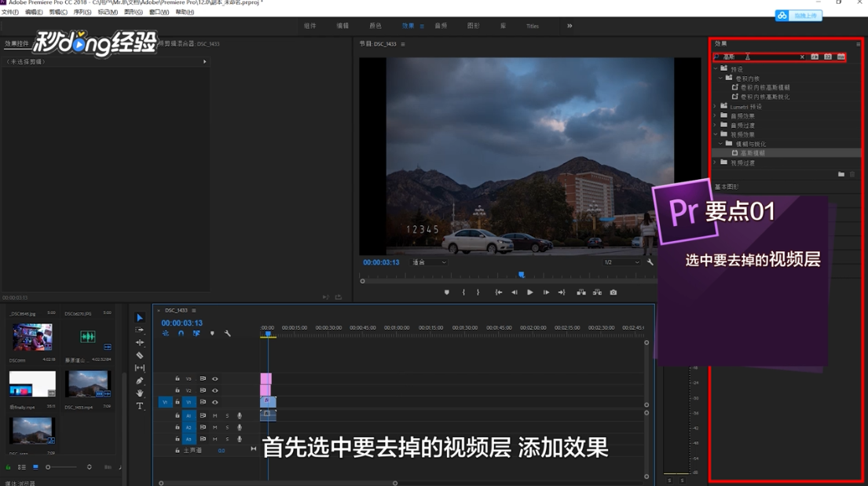Viewport: 868px width, 486px height.
Task: Click the effects search input field
Action: point(758,57)
